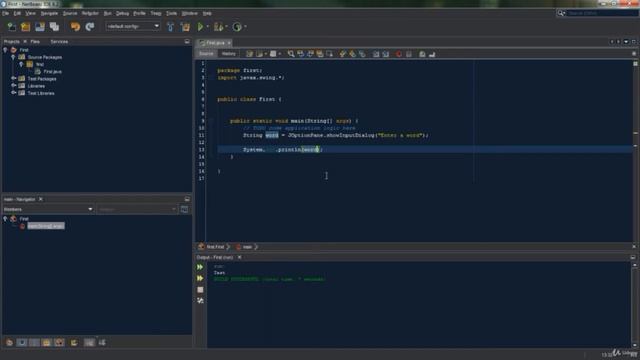Image resolution: width=640 pixels, height=360 pixels.
Task: Jump to previous bookmark
Action: pos(342,54)
